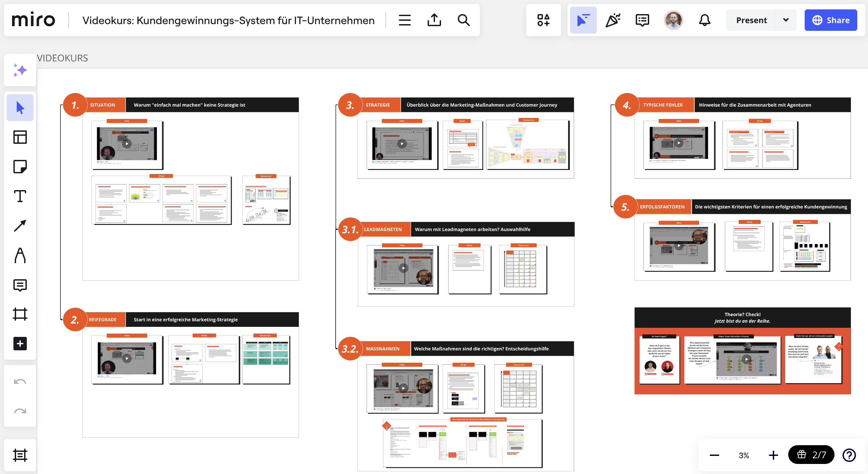The image size is (868, 474).
Task: Toggle collaborator cursors visibility button
Action: click(x=583, y=20)
